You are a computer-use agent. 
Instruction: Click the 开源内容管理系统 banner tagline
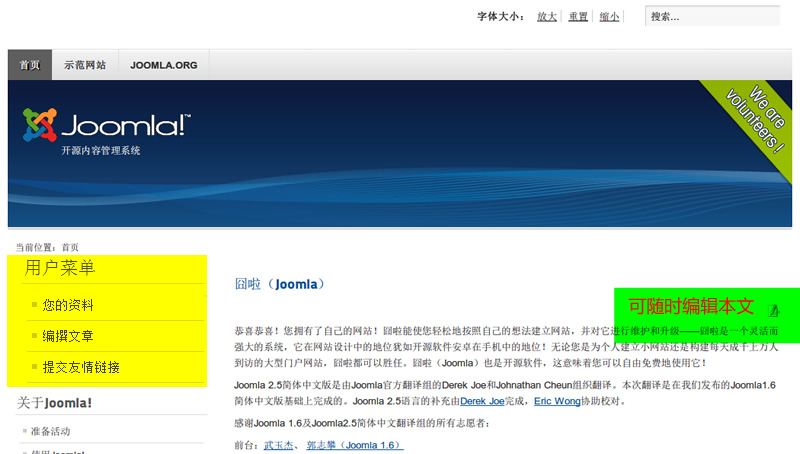101,150
